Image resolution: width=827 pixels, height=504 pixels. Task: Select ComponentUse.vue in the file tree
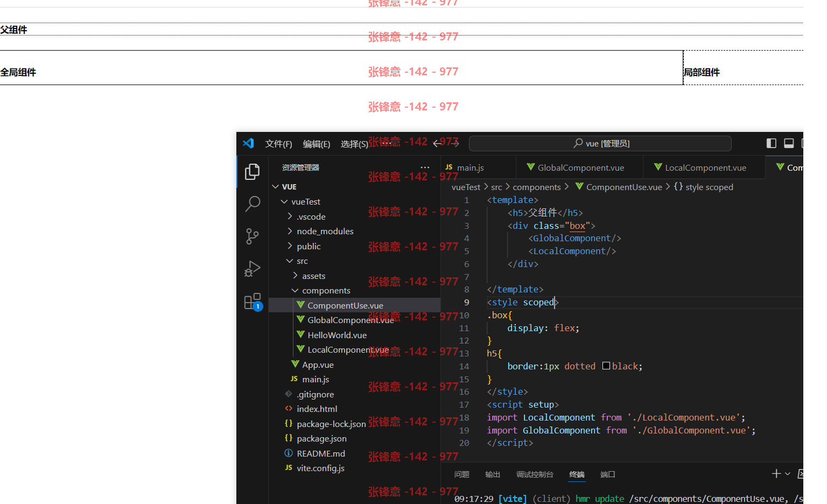(345, 305)
